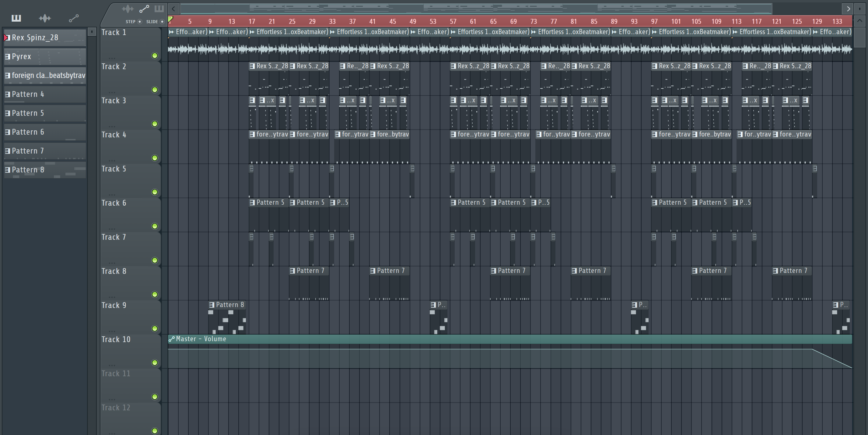Select foreign cla..beatsbytrav pattern in the picker
This screenshot has width=868, height=435.
45,75
